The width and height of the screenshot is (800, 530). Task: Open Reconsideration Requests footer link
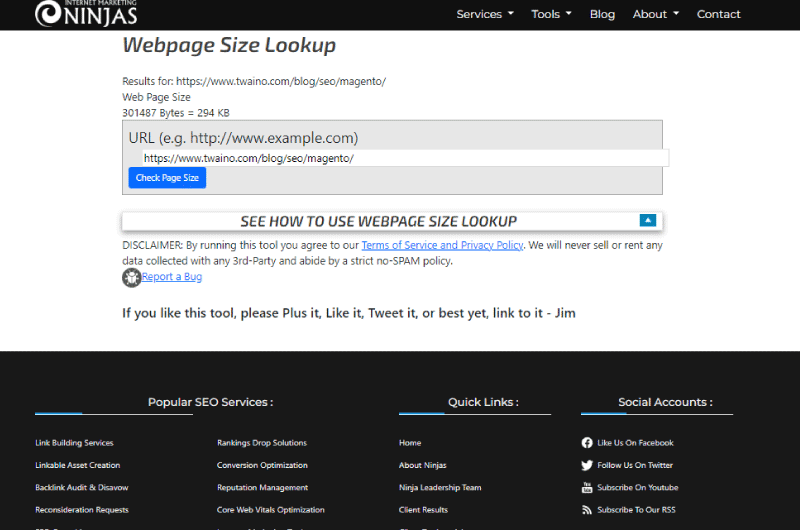82,510
